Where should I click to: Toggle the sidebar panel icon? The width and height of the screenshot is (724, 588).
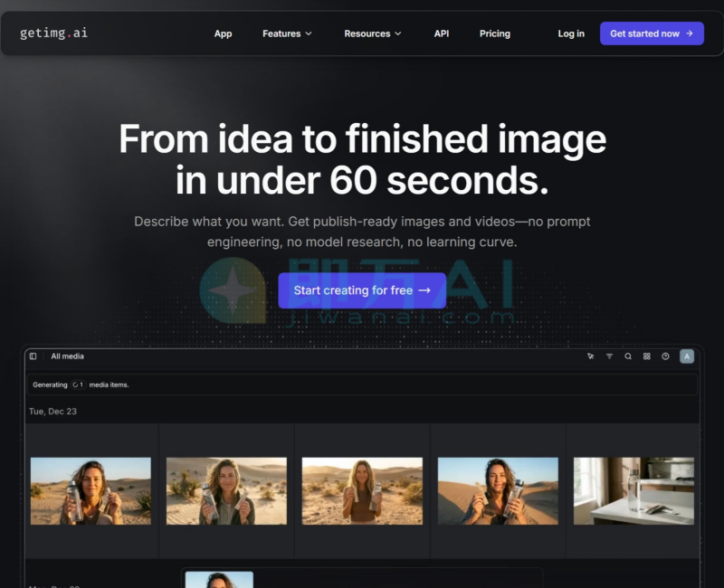coord(33,356)
